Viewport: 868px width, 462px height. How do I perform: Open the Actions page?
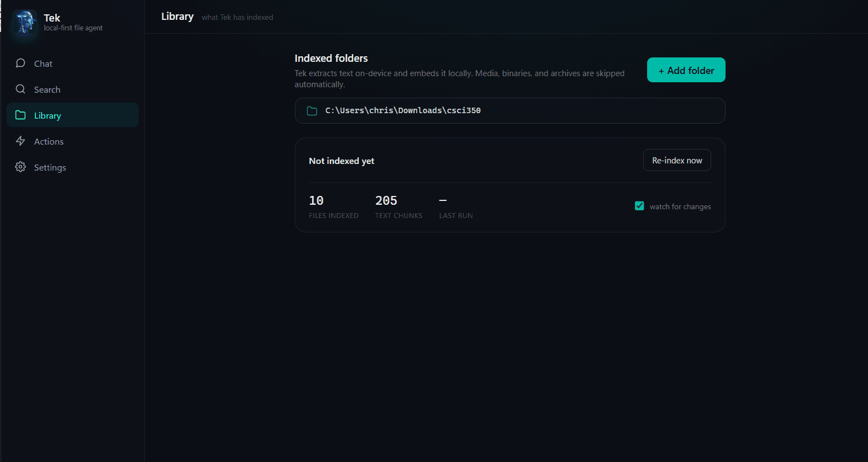72,141
